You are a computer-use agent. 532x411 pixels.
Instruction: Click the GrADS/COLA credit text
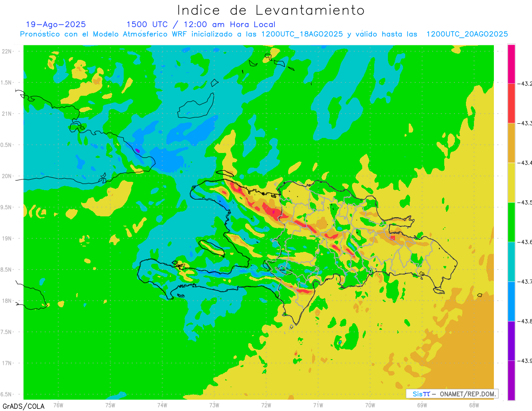[23, 406]
